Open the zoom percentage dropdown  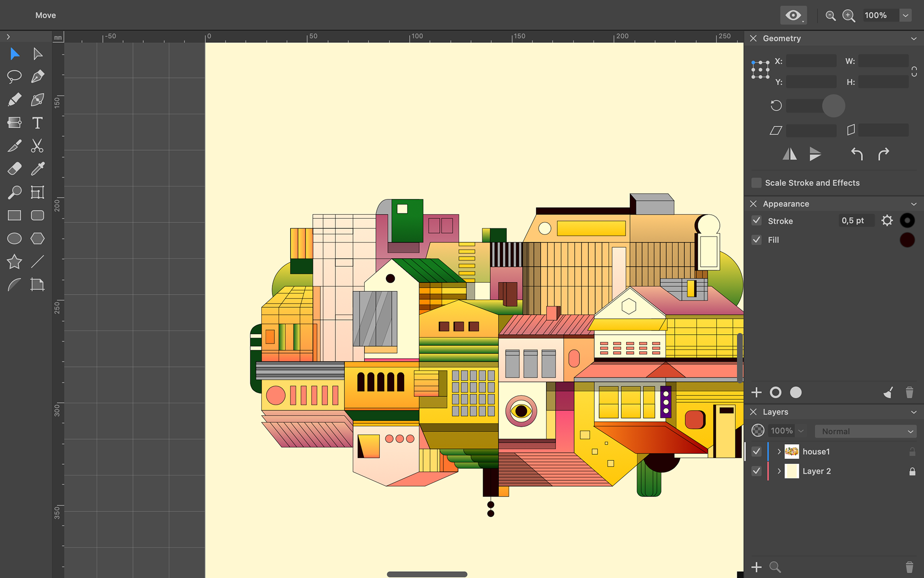coord(905,15)
